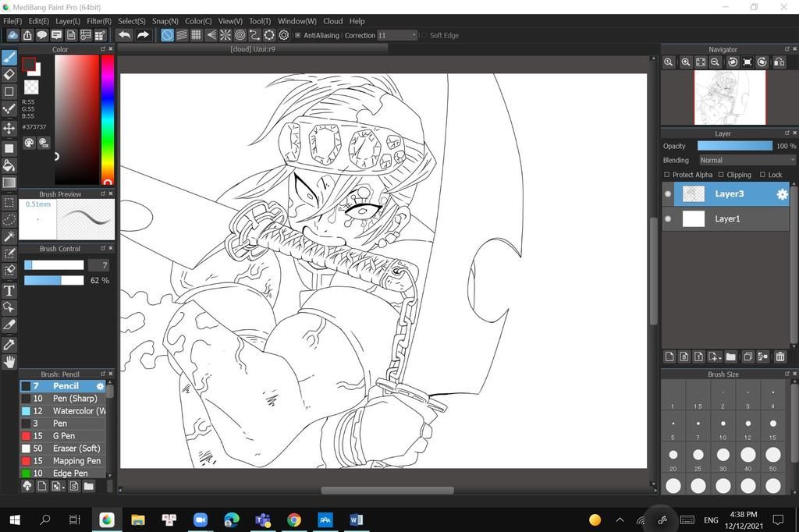
Task: Enable Protect Alpha checkbox
Action: [667, 174]
